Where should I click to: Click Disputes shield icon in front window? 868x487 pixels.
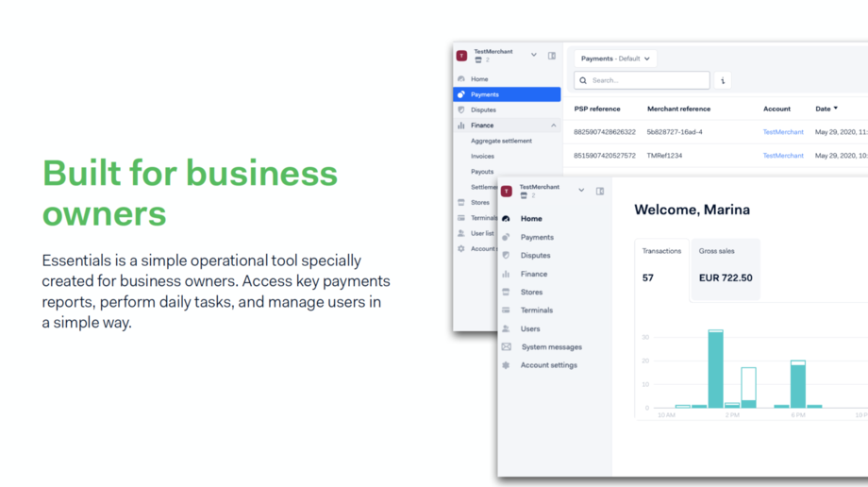[506, 256]
